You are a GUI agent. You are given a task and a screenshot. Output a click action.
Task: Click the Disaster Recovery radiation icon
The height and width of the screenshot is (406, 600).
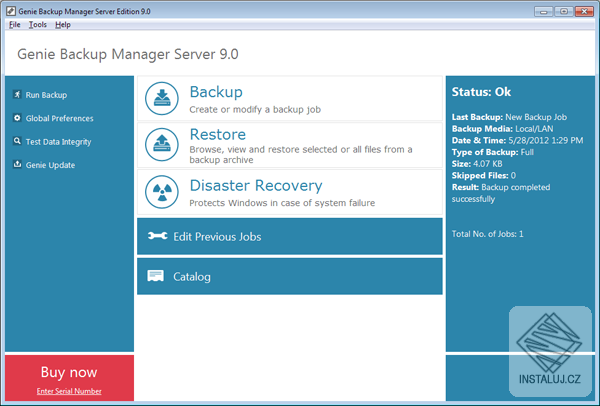(x=162, y=191)
